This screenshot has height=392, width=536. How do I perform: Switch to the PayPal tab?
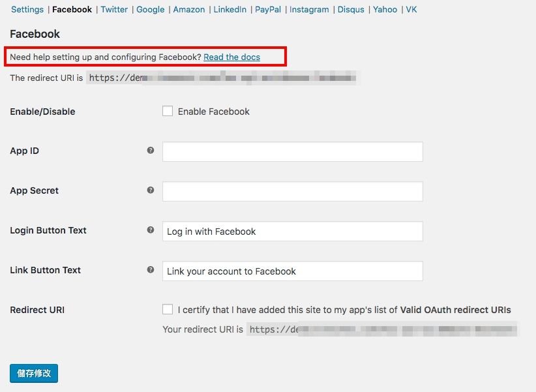pos(268,10)
